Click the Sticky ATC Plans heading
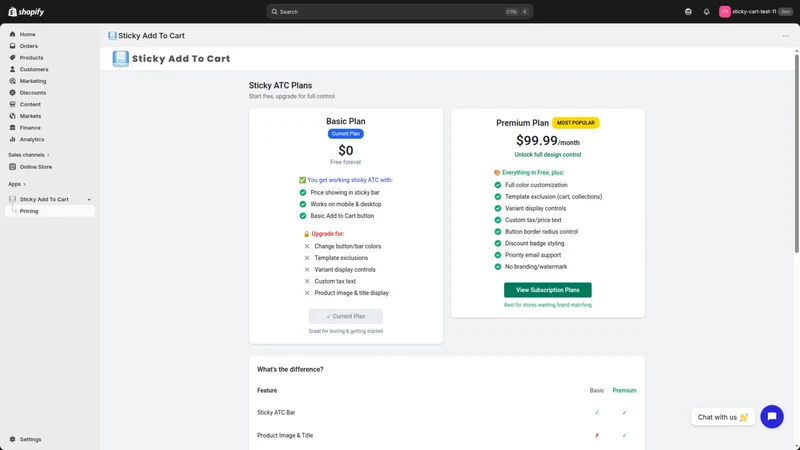The image size is (800, 450). pyautogui.click(x=280, y=86)
